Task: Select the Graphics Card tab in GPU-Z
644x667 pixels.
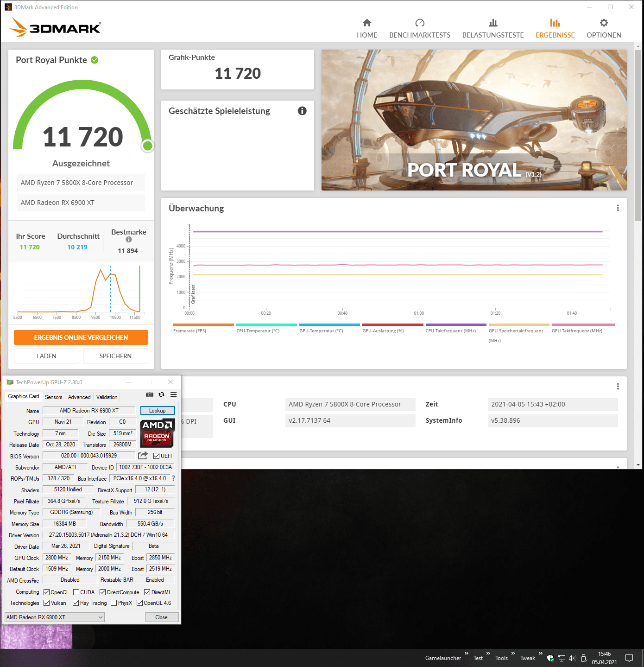Action: pyautogui.click(x=24, y=396)
